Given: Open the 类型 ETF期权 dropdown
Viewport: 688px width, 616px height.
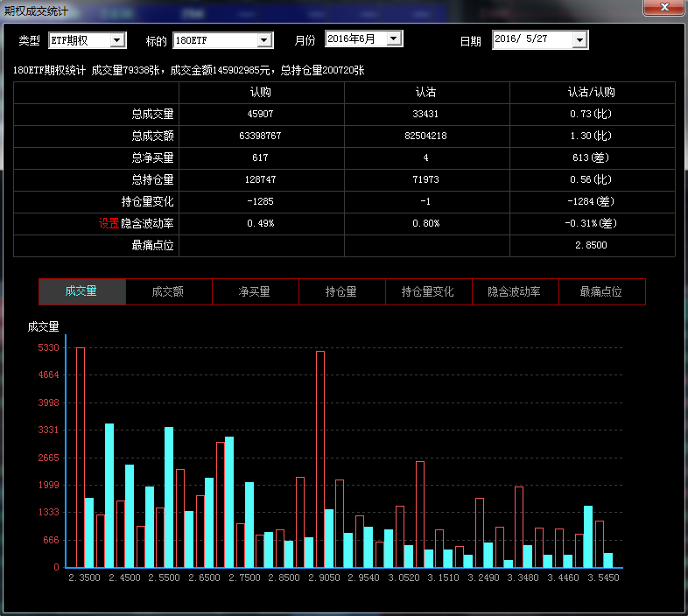Looking at the screenshot, I should click(x=116, y=41).
